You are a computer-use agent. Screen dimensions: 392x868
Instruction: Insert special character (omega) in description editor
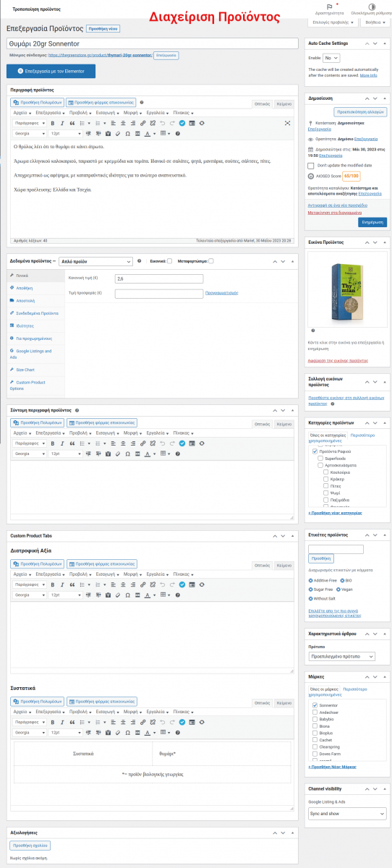click(127, 133)
